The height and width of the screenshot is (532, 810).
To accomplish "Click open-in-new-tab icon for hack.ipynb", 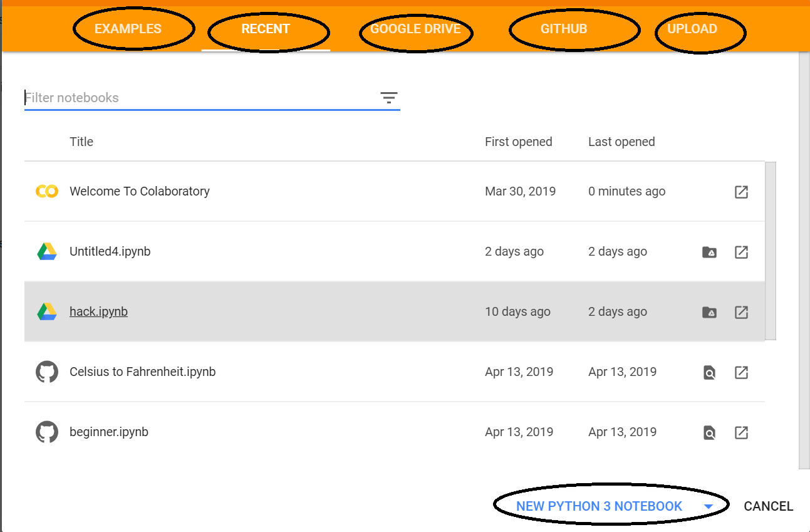I will click(741, 312).
